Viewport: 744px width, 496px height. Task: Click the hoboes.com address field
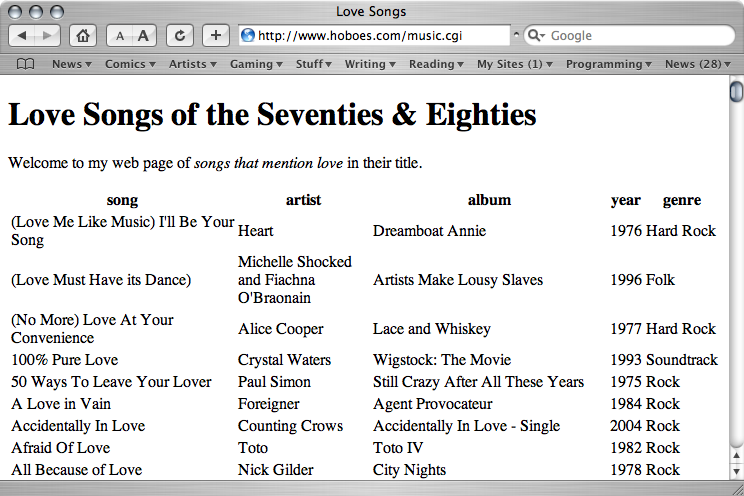(x=380, y=36)
